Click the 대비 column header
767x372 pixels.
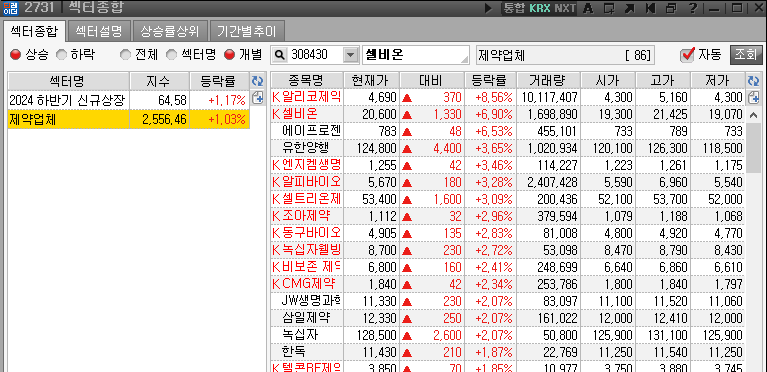(x=431, y=81)
